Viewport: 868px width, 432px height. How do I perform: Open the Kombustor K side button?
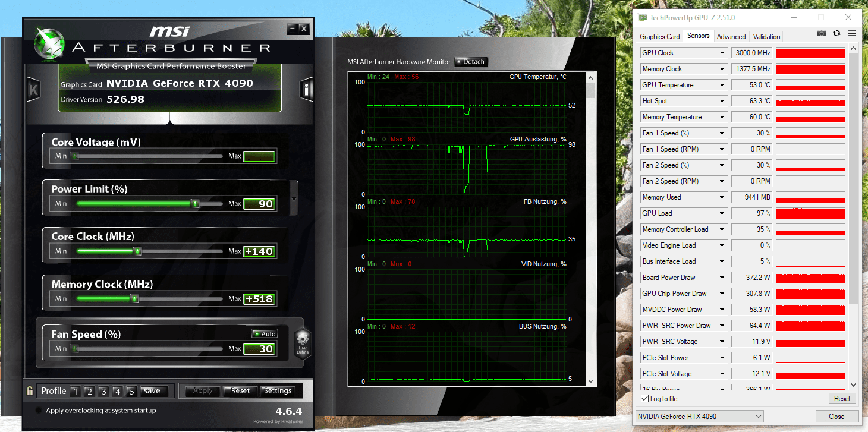pyautogui.click(x=33, y=90)
